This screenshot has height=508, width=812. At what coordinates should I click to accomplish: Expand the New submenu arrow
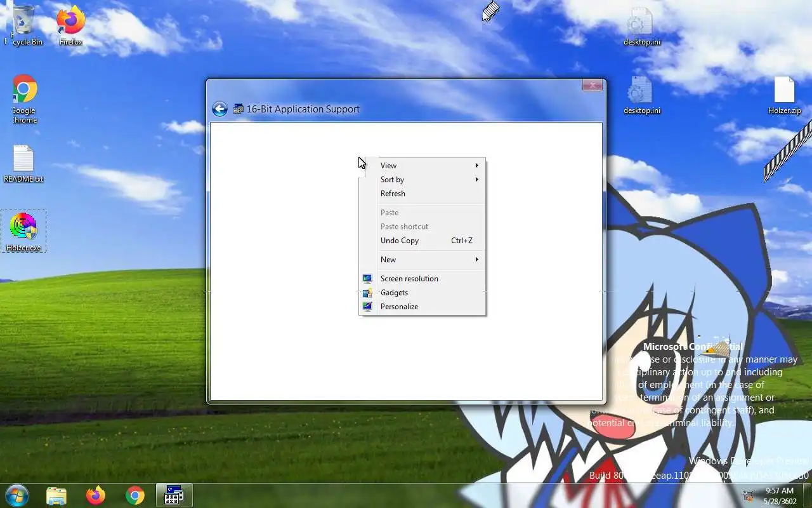tap(477, 260)
